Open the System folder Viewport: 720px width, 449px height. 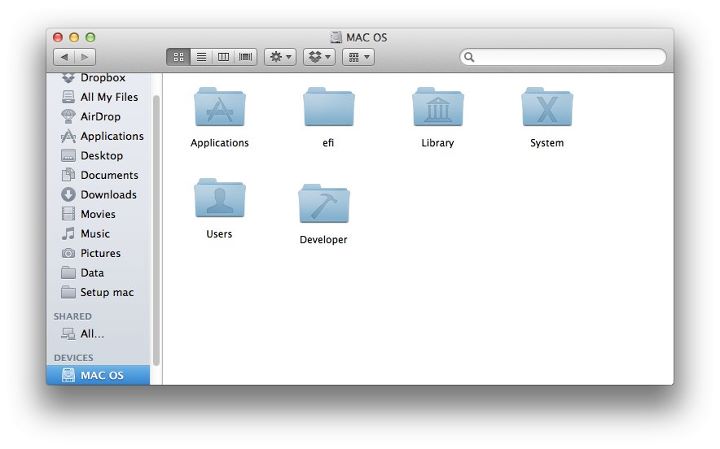point(546,108)
